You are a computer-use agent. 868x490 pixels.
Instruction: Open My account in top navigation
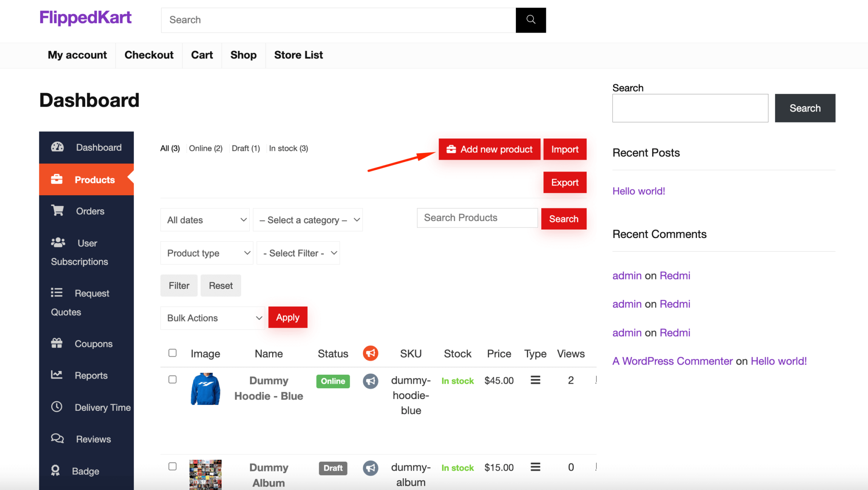[77, 55]
